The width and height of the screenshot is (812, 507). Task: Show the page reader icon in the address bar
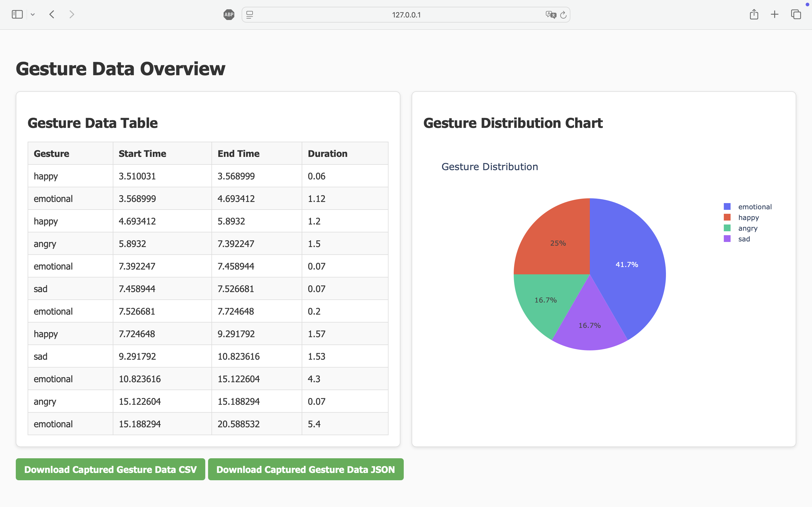pos(250,15)
